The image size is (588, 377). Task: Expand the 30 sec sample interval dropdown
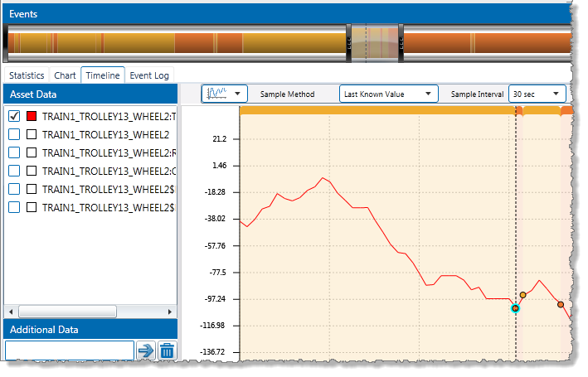(x=537, y=94)
